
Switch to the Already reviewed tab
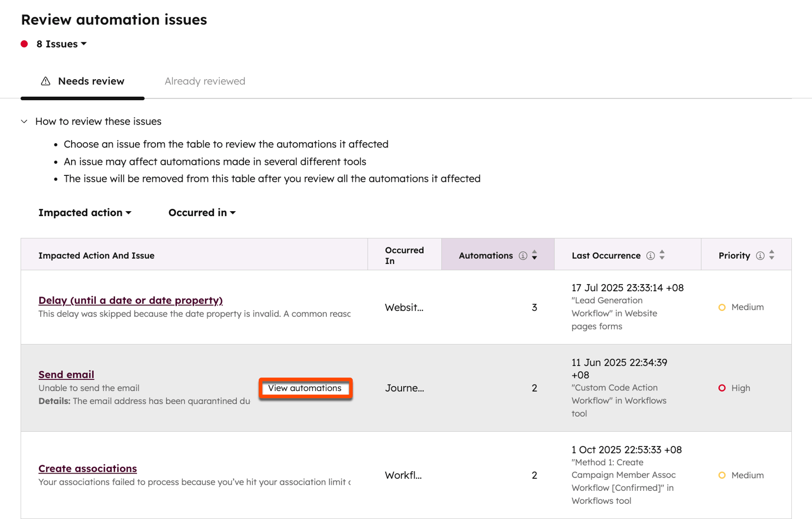coord(205,81)
